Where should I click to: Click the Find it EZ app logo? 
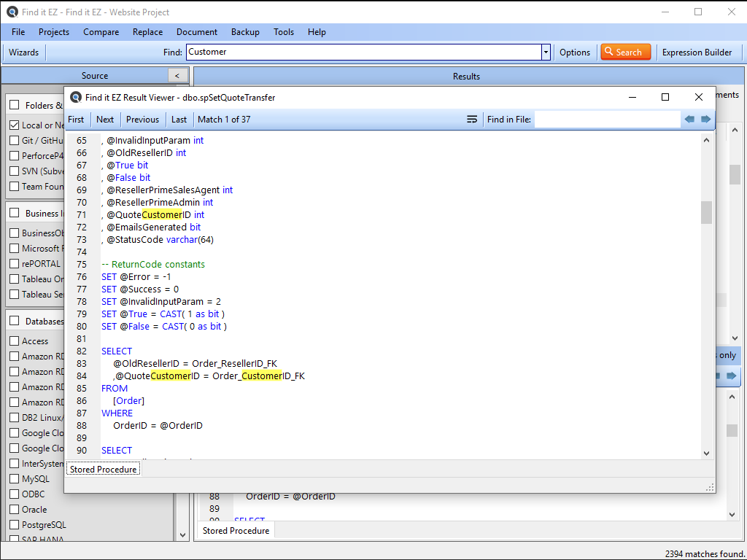click(12, 12)
